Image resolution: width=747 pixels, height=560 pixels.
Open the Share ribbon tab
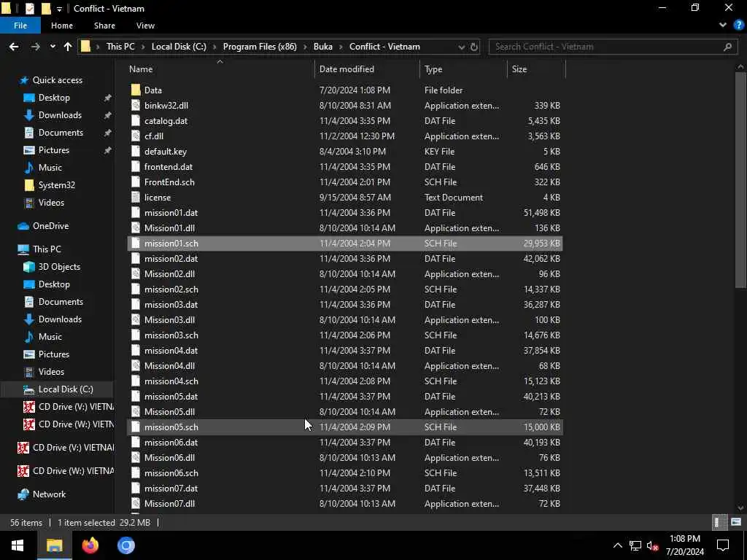(x=104, y=26)
